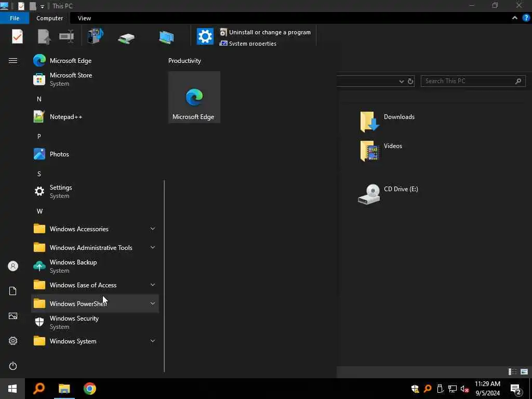Image resolution: width=532 pixels, height=399 pixels.
Task: Switch to the Computer ribbon tab
Action: pyautogui.click(x=49, y=18)
